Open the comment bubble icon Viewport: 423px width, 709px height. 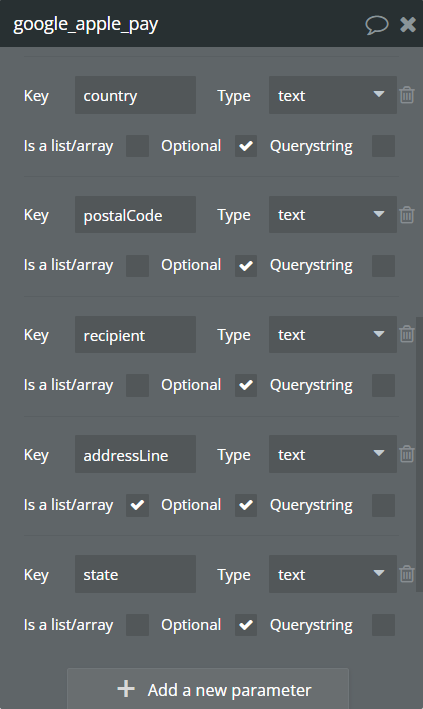[x=376, y=25]
